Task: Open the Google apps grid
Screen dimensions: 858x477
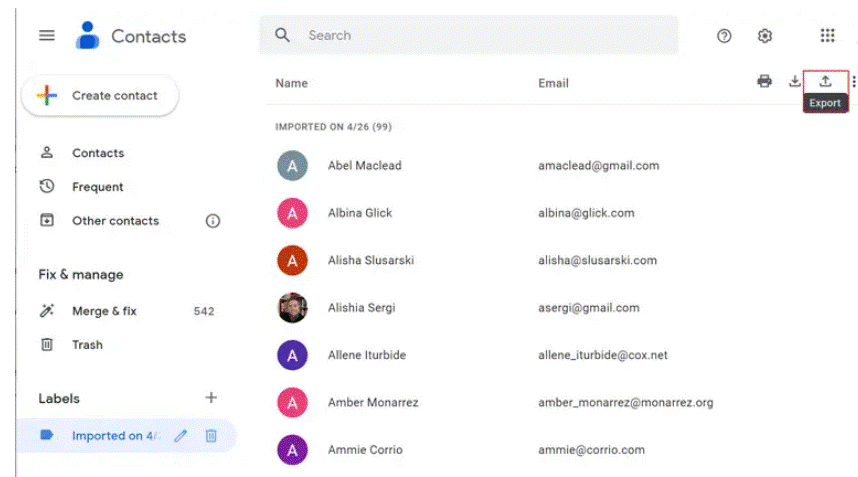Action: pos(827,36)
